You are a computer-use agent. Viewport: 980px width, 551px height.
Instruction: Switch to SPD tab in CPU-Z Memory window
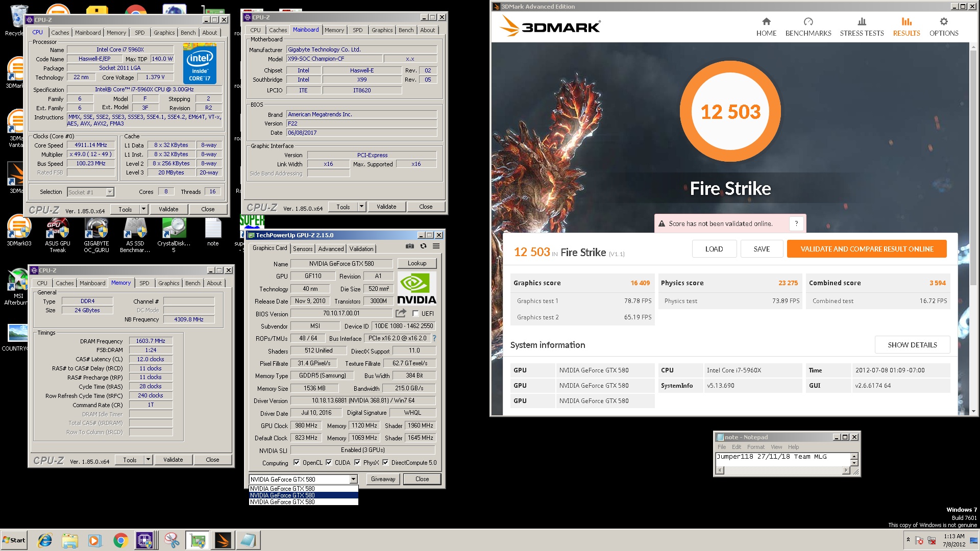[144, 283]
